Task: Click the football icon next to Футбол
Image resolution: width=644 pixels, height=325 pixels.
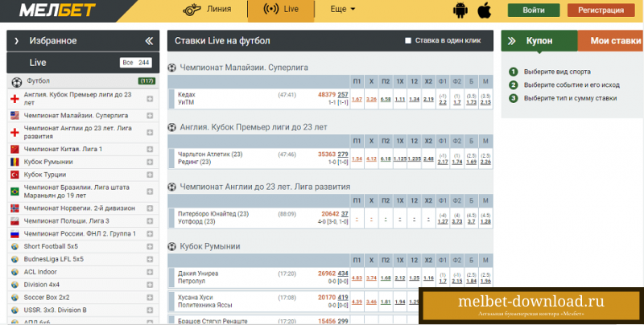Action: (16, 82)
